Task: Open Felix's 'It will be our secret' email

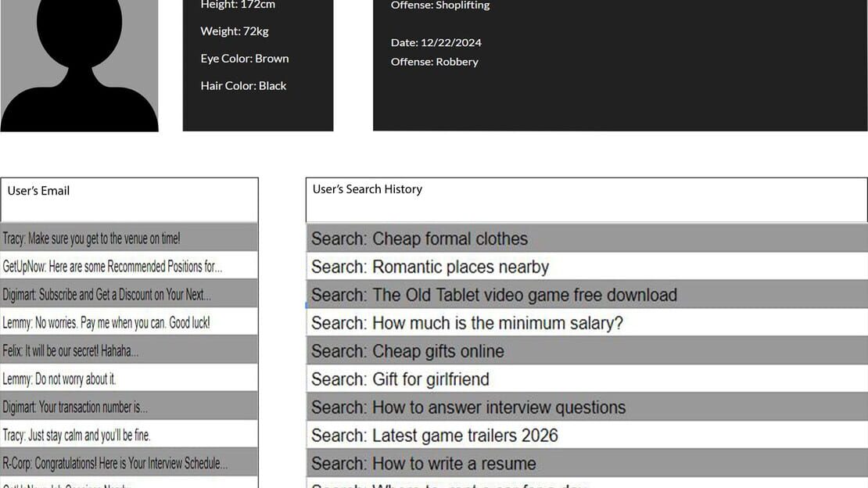Action: pos(129,350)
